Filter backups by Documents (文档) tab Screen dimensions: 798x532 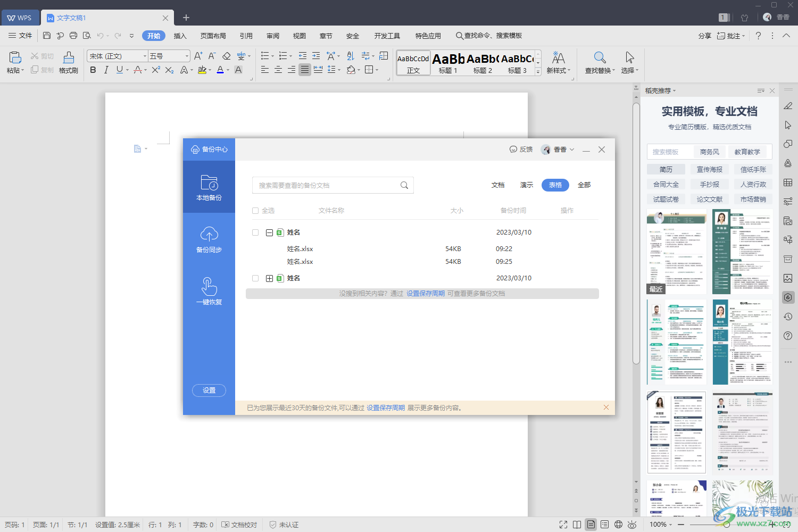498,185
